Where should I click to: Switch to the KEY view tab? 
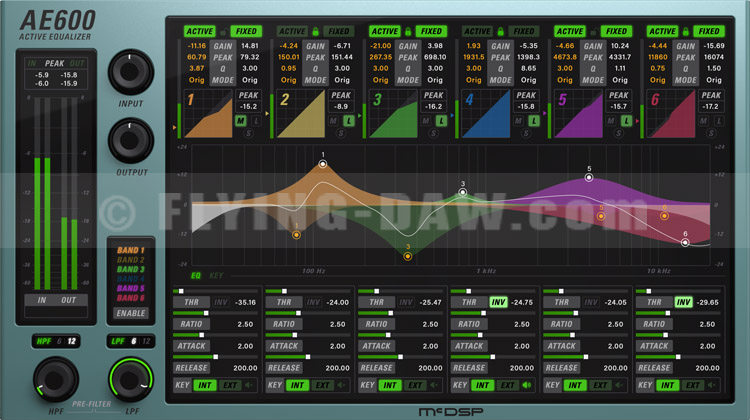click(x=216, y=276)
